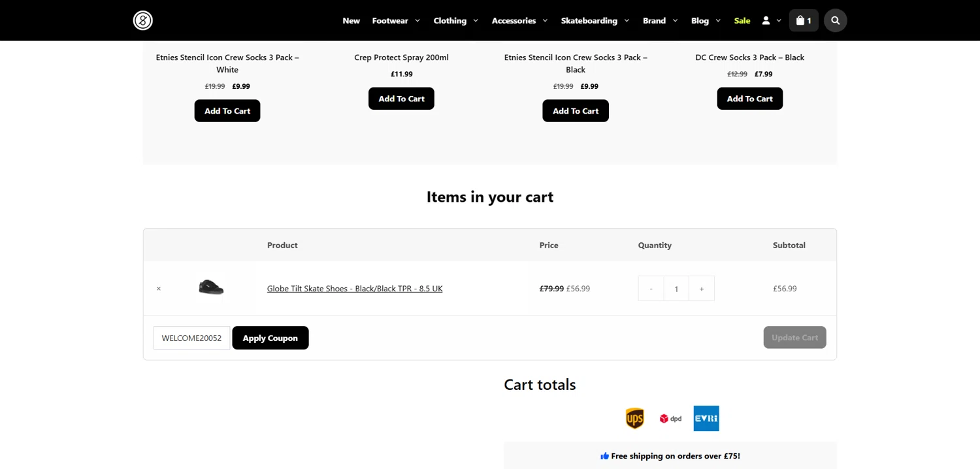Viewport: 980px width, 469px height.
Task: Click the Evri courier logo
Action: (706, 419)
